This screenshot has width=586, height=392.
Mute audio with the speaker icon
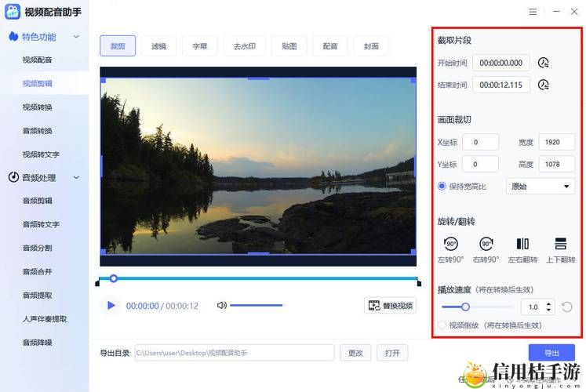coord(222,306)
